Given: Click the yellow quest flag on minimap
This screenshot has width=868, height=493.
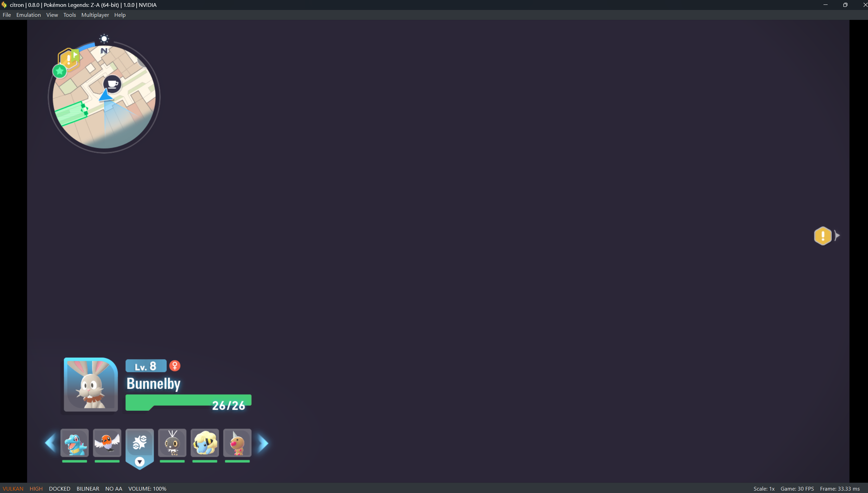Looking at the screenshot, I should pos(70,59).
